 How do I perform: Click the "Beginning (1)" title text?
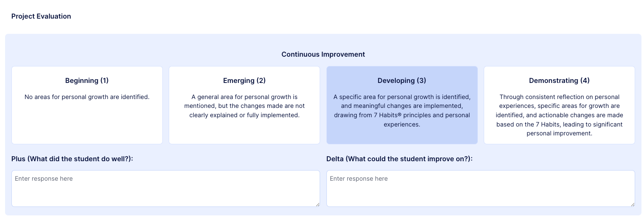(x=87, y=80)
